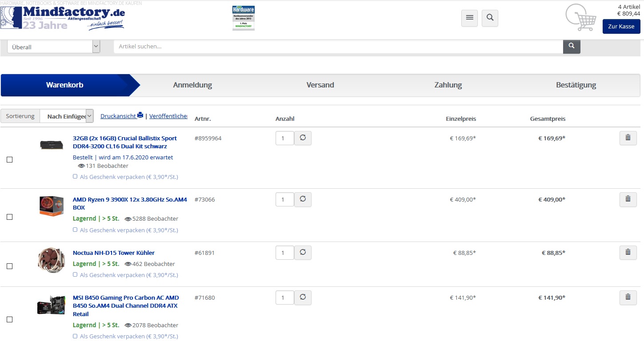
Task: Select the Warenkorb checkout step
Action: pyautogui.click(x=65, y=85)
